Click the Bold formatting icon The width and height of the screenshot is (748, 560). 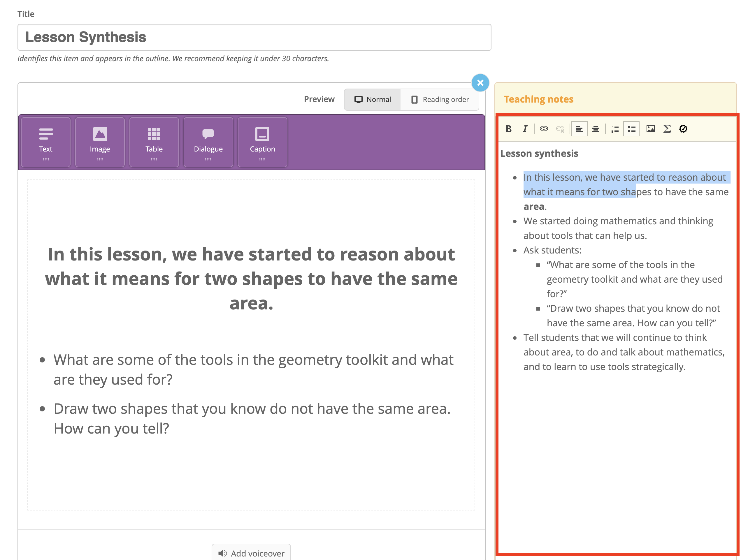point(508,129)
